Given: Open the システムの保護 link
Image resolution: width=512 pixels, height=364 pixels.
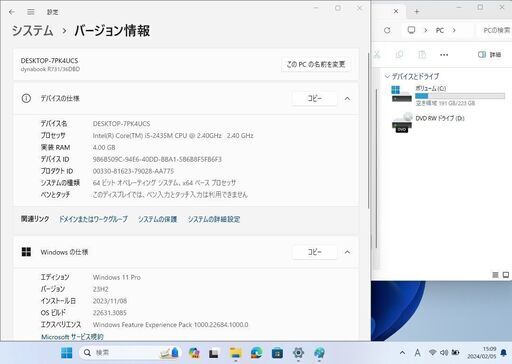Looking at the screenshot, I should [x=157, y=219].
